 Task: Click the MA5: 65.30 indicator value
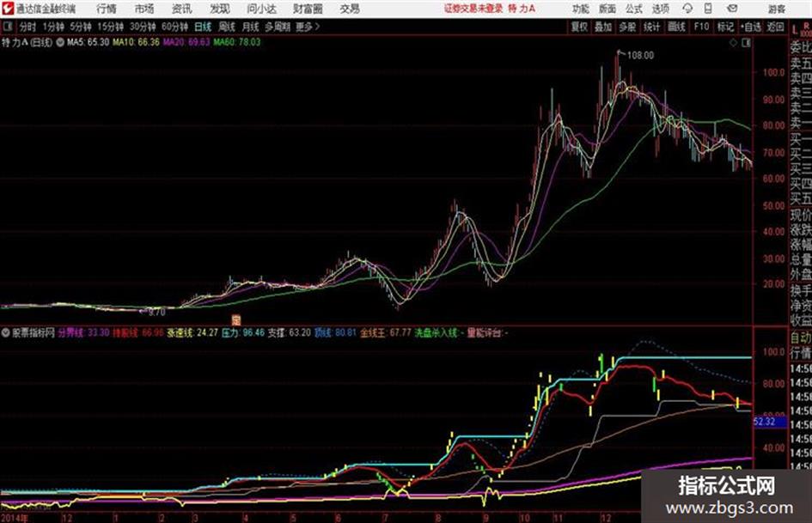(x=88, y=42)
